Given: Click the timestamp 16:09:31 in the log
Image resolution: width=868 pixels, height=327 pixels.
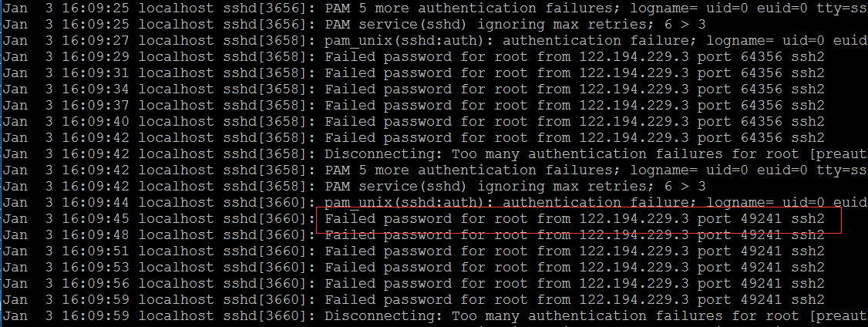Looking at the screenshot, I should [96, 73].
